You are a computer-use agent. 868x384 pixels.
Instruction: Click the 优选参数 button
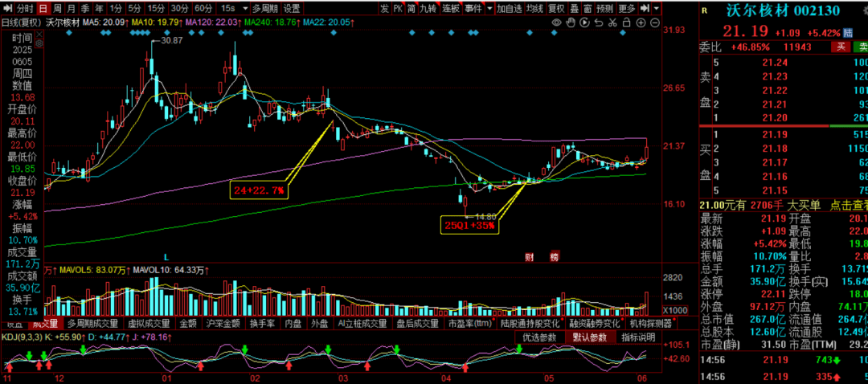[540, 337]
